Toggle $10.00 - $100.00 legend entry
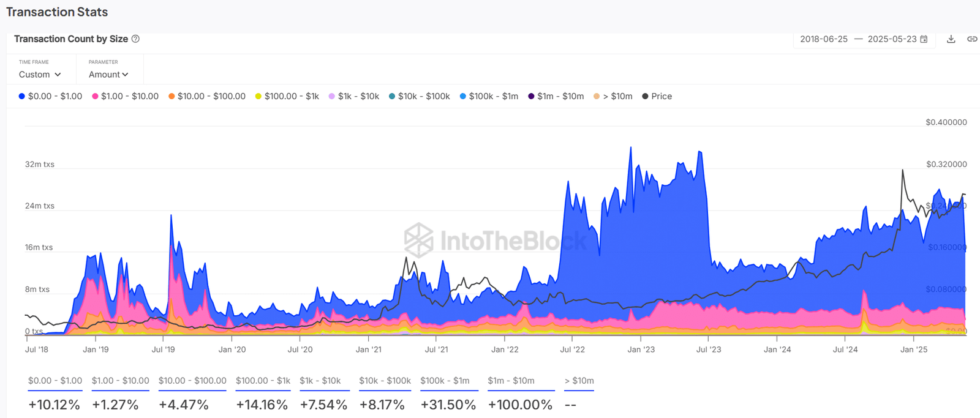This screenshot has height=418, width=980. pos(207,96)
